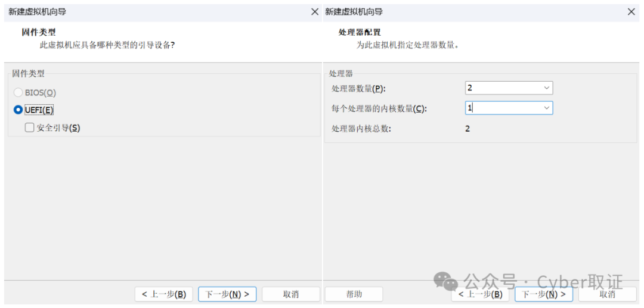Open the 每个处理器的内核数量 dropdown arrow
644x308 pixels.
coord(547,108)
